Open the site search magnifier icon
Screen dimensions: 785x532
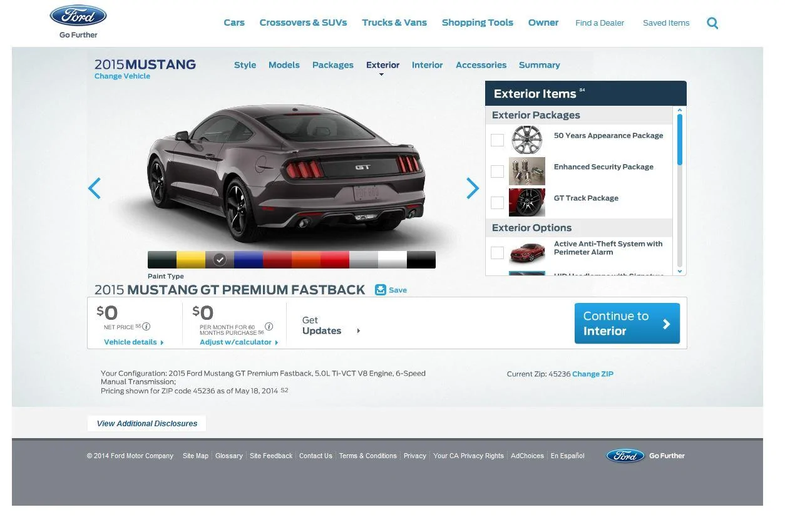[x=712, y=23]
